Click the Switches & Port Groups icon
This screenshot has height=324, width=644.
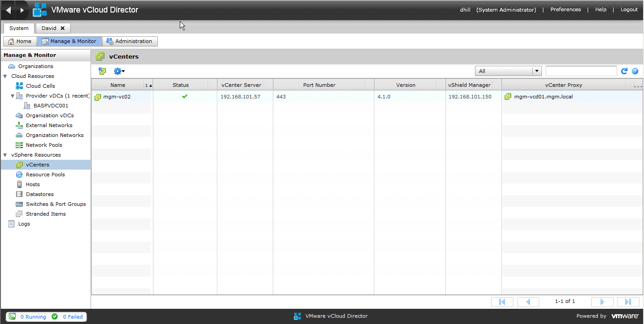pos(19,204)
